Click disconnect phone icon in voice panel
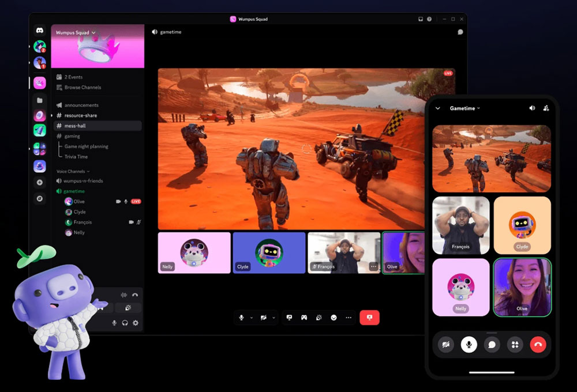Image resolution: width=577 pixels, height=392 pixels. 135,295
